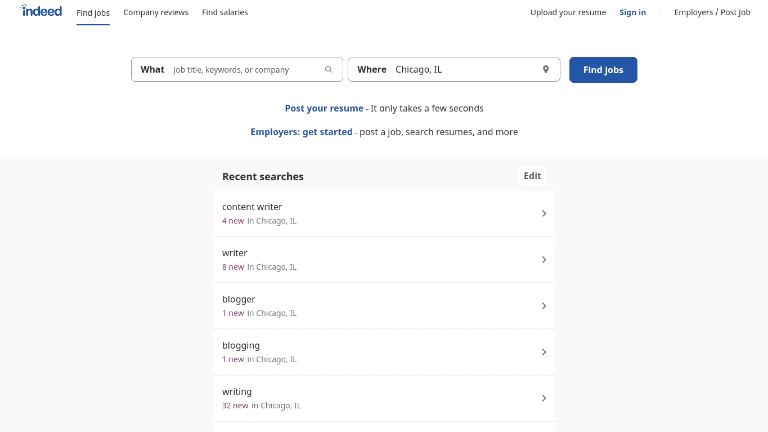This screenshot has height=432, width=768.
Task: Click the Indeed logo
Action: pos(41,12)
